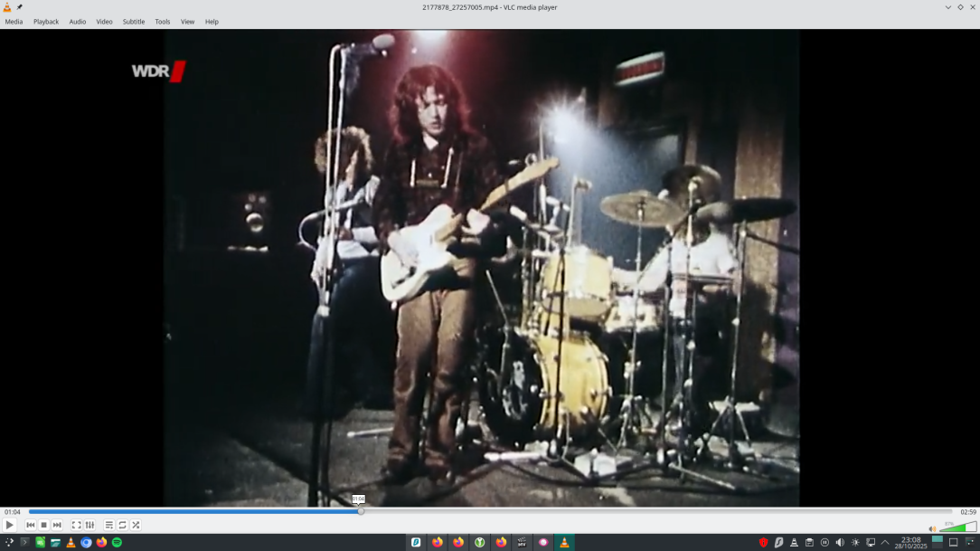Open the Chromium browser taskbar icon
Viewport: 980px width, 551px height.
(86, 542)
